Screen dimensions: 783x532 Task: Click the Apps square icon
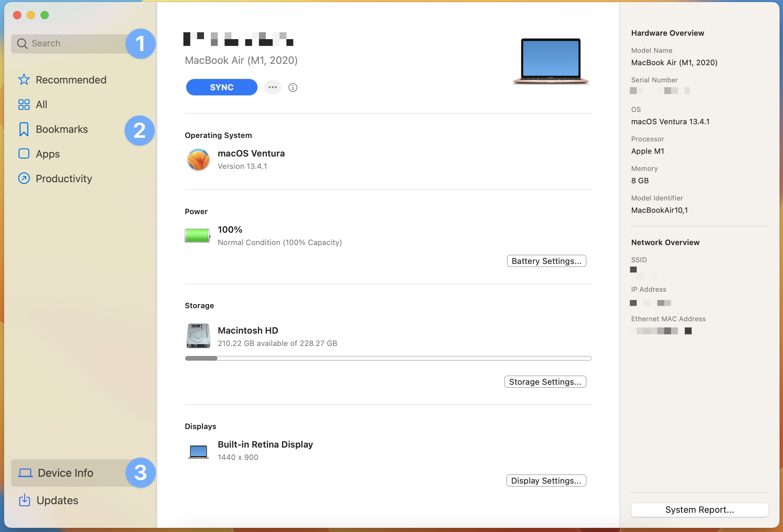pos(24,154)
